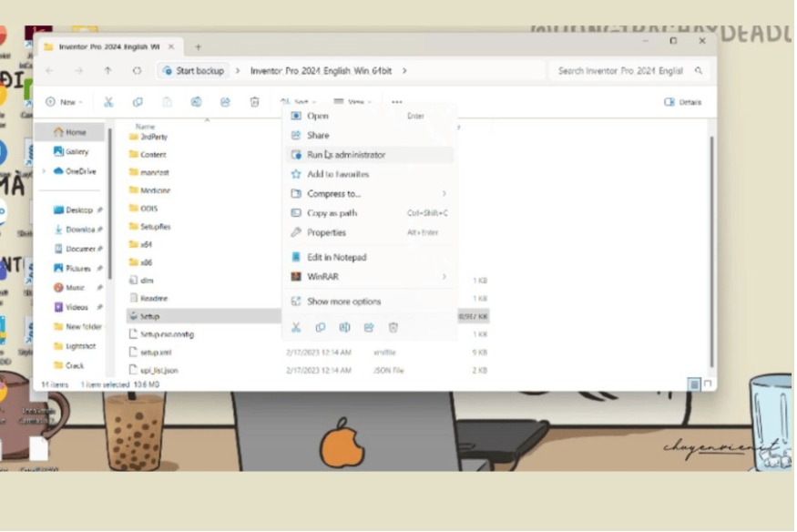The width and height of the screenshot is (797, 532).
Task: Expand the Compress to submenu
Action: click(444, 193)
